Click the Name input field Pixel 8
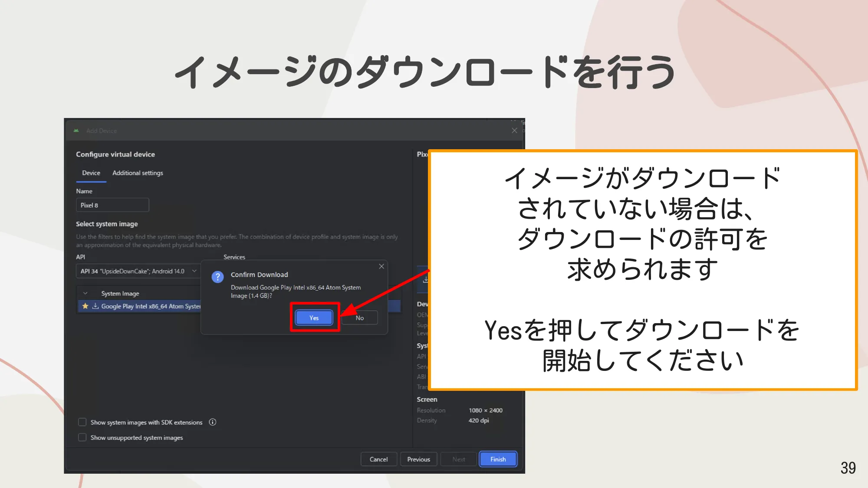The image size is (868, 488). [x=112, y=205]
